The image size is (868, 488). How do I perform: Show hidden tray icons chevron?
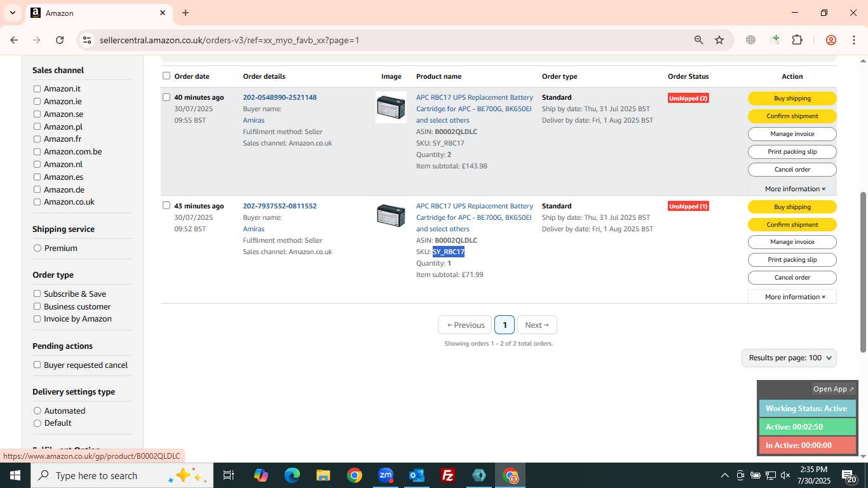(x=724, y=475)
